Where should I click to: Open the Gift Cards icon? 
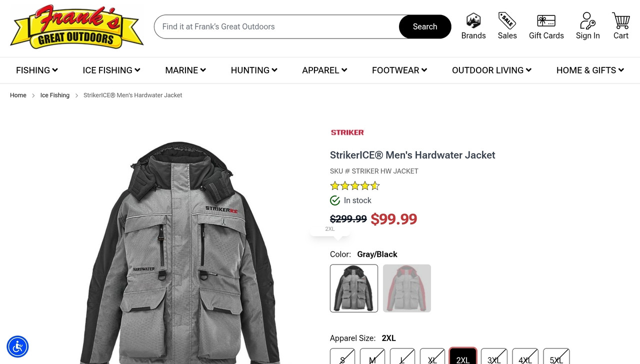pos(546,21)
